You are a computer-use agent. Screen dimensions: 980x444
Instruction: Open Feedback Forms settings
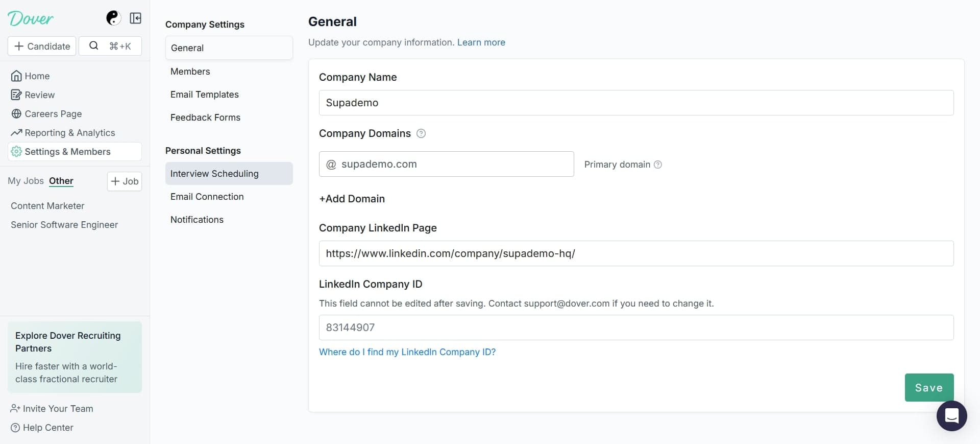(x=229, y=118)
